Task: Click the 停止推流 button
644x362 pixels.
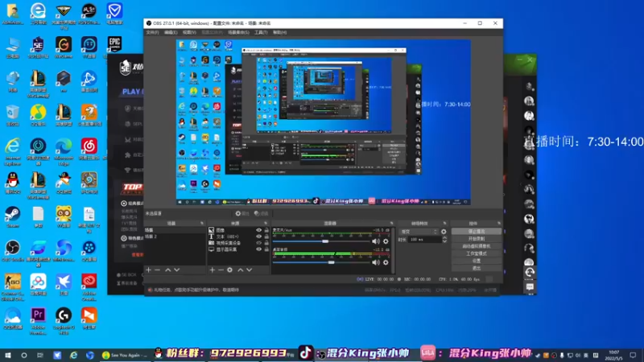Action: (x=476, y=232)
